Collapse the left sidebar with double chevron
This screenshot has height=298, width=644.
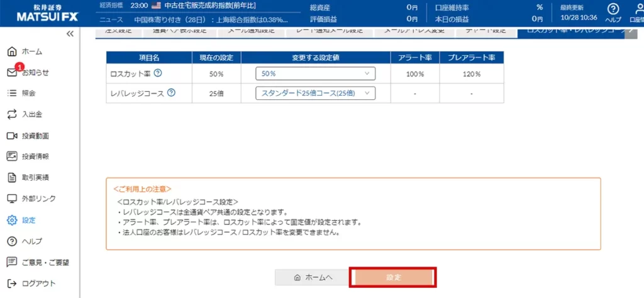coord(70,34)
